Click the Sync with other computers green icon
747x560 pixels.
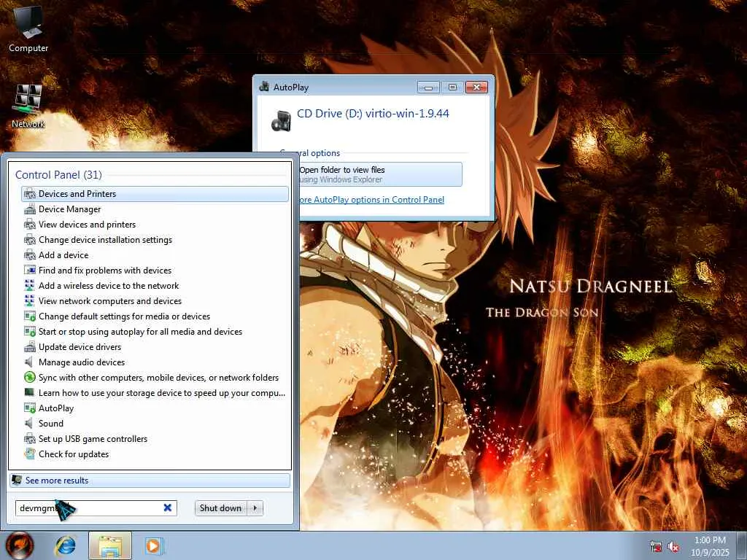tap(29, 377)
